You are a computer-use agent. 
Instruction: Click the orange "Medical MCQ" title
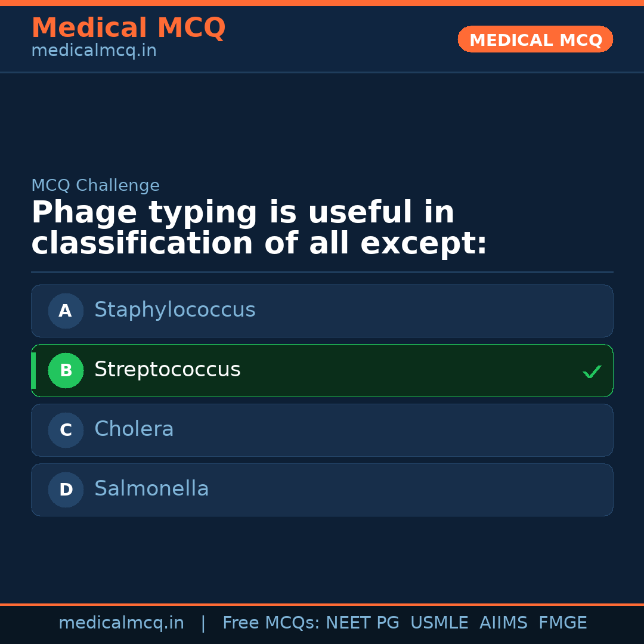pyautogui.click(x=128, y=28)
